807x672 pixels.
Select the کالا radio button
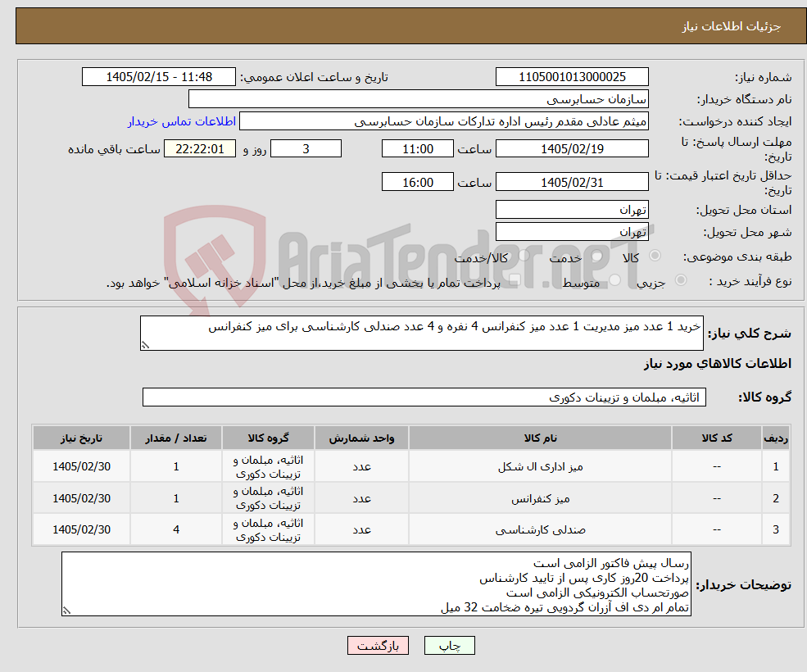tap(655, 256)
